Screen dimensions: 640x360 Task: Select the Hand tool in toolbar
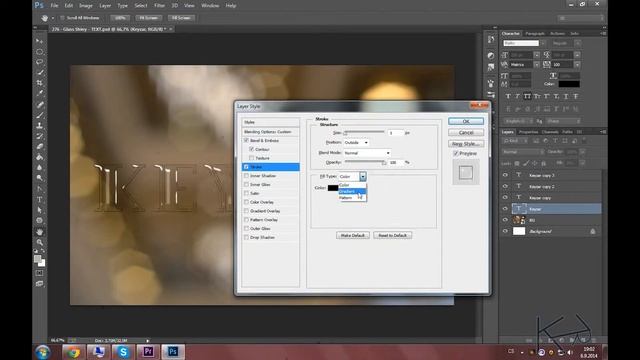tap(40, 232)
